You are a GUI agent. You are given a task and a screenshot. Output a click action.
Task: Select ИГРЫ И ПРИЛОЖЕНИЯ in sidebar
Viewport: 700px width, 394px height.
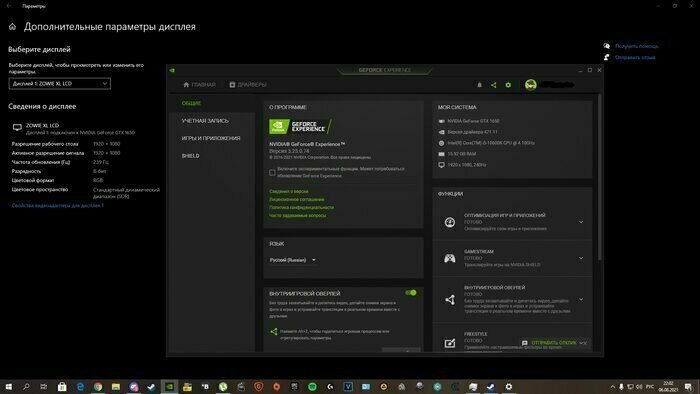tap(211, 138)
